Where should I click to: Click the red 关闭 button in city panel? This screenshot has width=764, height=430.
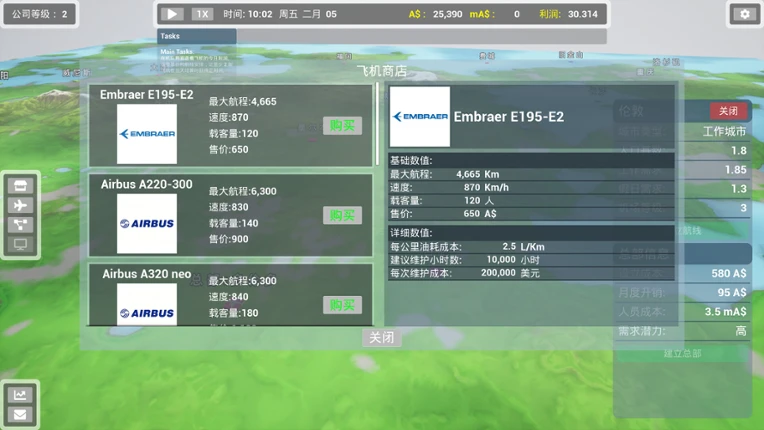(x=728, y=111)
